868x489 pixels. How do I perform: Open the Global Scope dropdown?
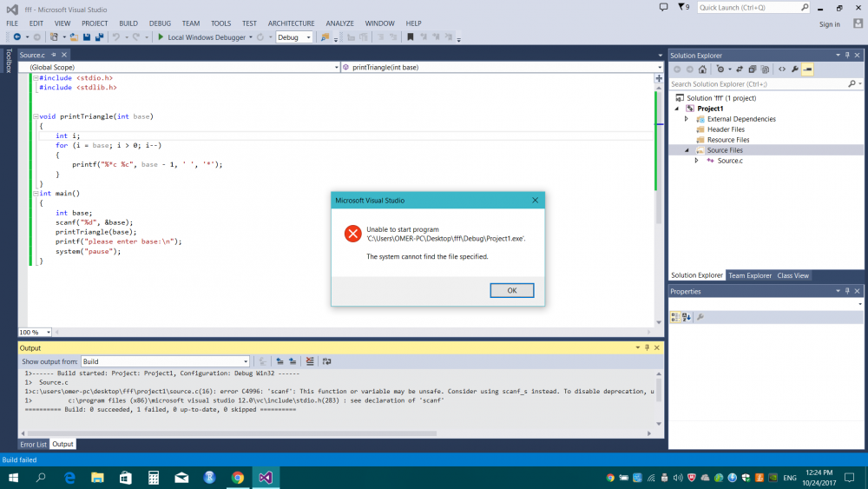[x=336, y=67]
